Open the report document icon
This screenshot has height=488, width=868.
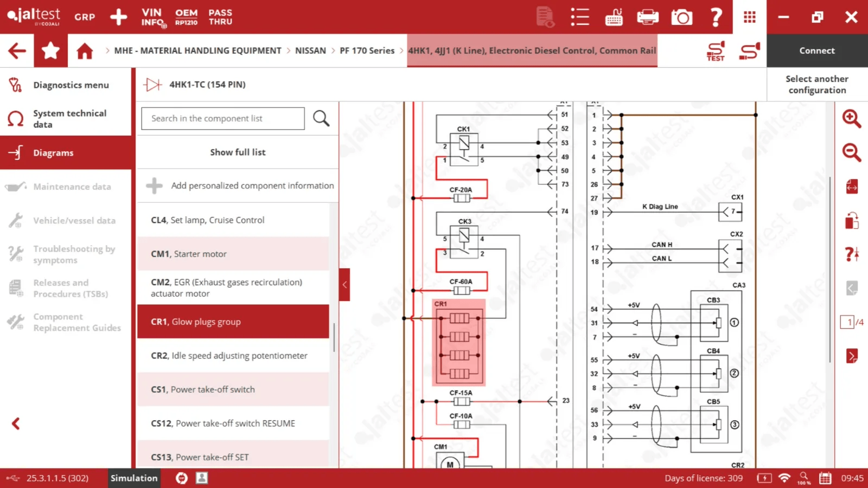pos(545,17)
